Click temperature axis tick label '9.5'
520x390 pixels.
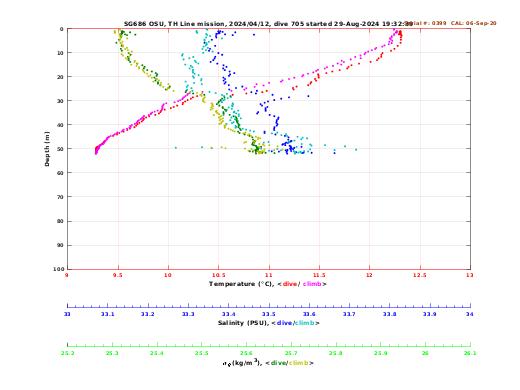click(x=118, y=275)
